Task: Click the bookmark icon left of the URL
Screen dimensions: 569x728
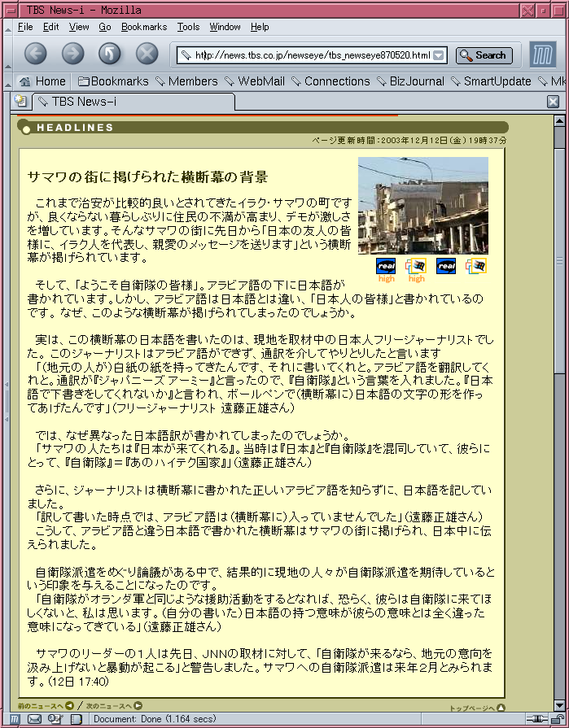Action: [x=186, y=55]
